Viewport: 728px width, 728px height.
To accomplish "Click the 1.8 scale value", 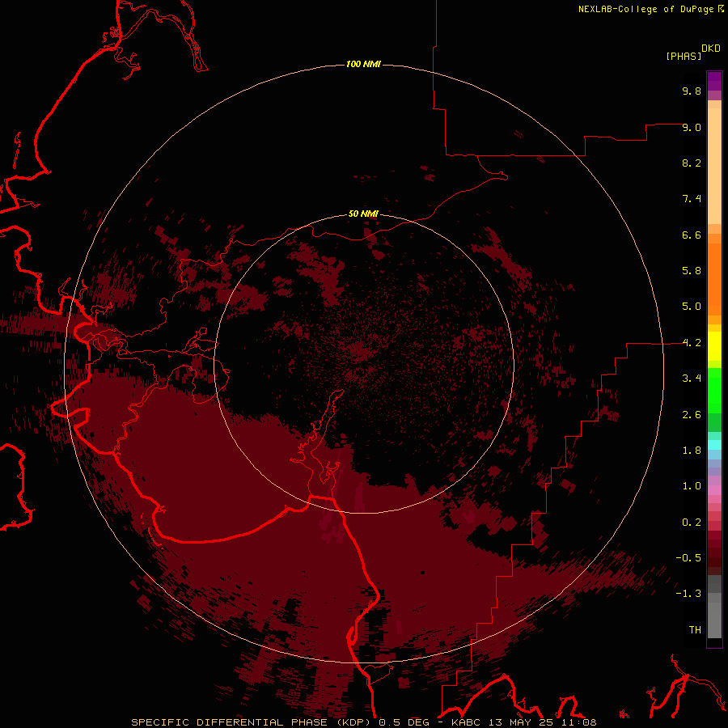I will [x=692, y=451].
